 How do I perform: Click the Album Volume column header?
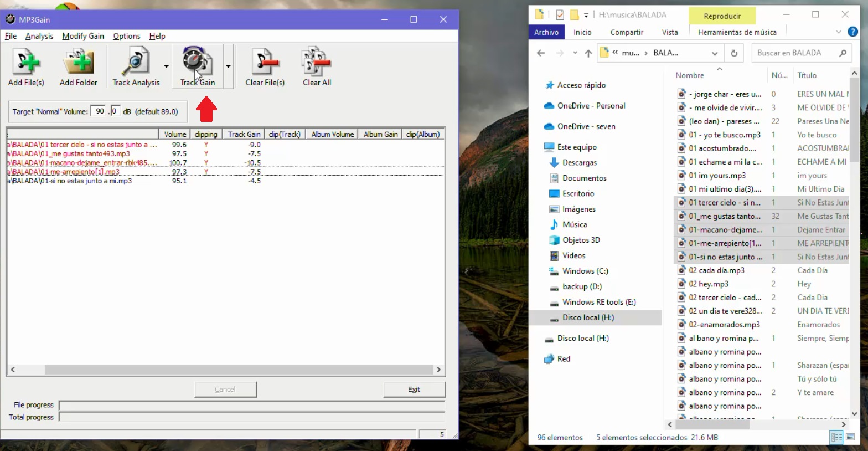point(332,134)
